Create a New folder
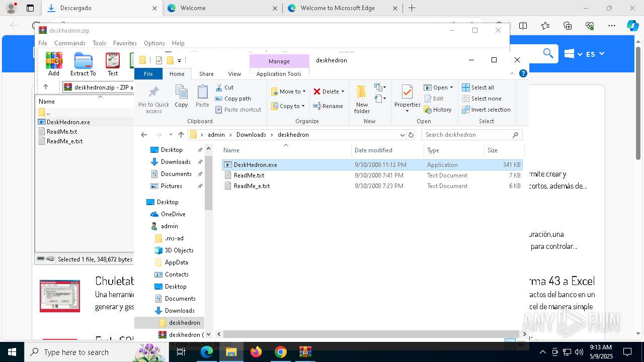Image resolution: width=644 pixels, height=362 pixels. tap(362, 99)
